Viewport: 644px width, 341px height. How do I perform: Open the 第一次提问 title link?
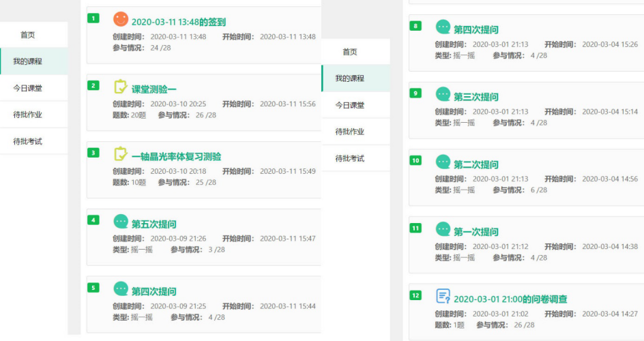(x=476, y=232)
